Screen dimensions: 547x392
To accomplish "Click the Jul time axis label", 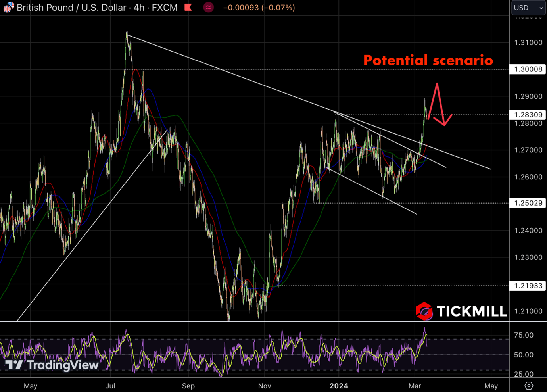I will (110, 386).
